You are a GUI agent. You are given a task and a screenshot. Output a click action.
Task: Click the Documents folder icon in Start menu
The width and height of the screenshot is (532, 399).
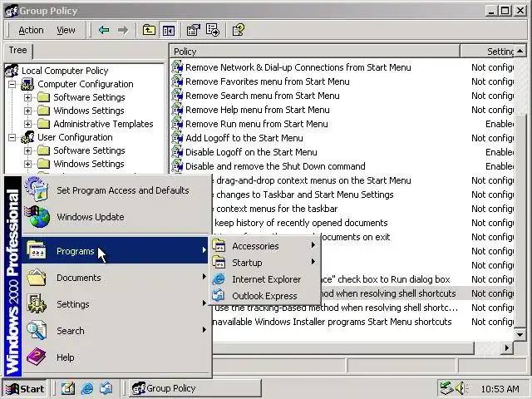pos(37,278)
